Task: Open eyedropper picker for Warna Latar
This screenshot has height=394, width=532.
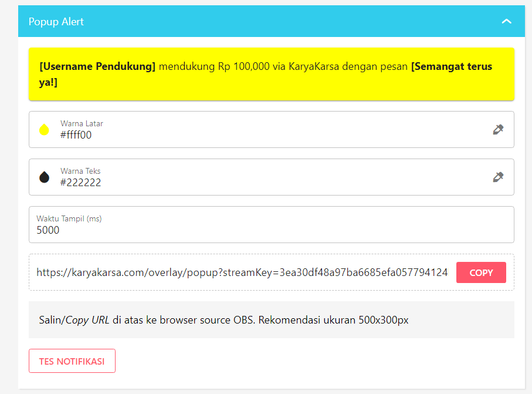Action: click(x=498, y=129)
